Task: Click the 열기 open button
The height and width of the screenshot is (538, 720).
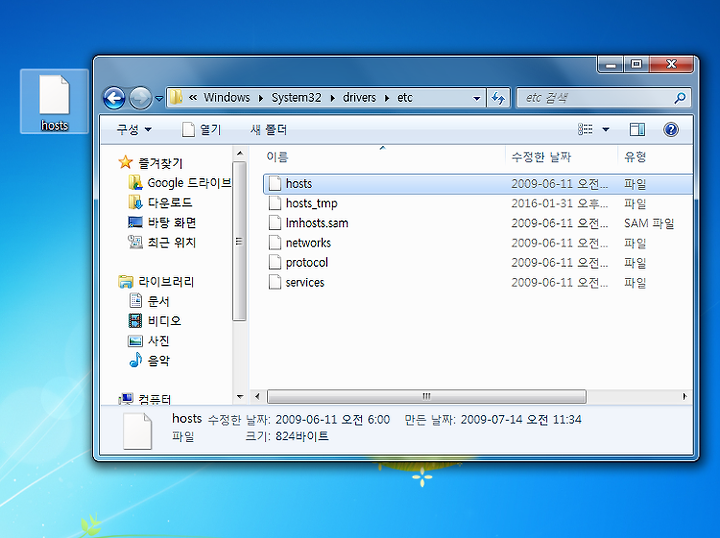Action: 202,130
